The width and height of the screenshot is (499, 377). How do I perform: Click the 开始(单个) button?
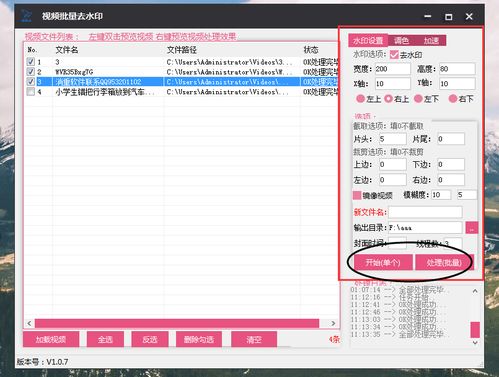point(383,263)
